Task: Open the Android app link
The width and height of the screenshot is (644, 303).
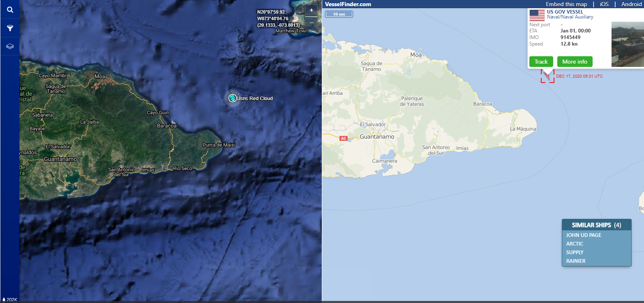Action: (631, 4)
